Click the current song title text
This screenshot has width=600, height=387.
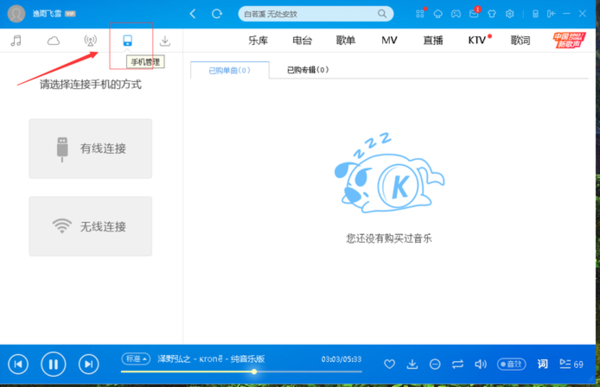point(211,359)
